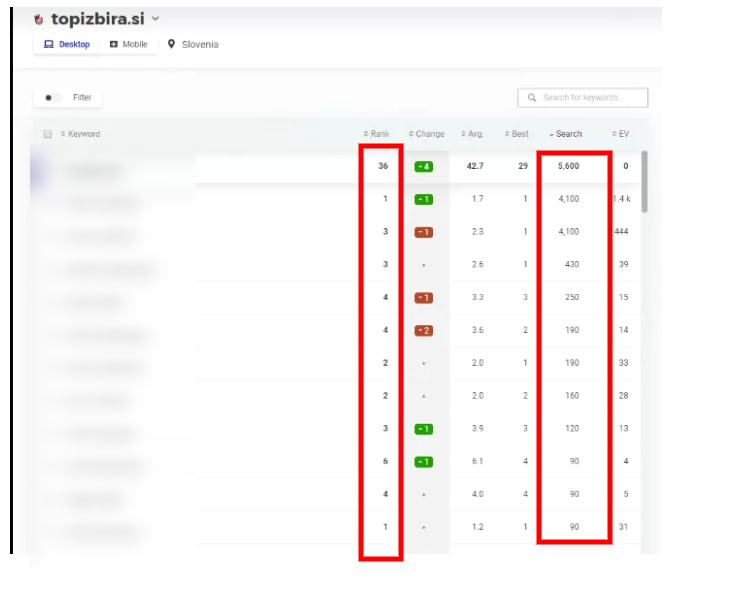
Task: Click EV value 1.4 k
Action: [x=622, y=199]
